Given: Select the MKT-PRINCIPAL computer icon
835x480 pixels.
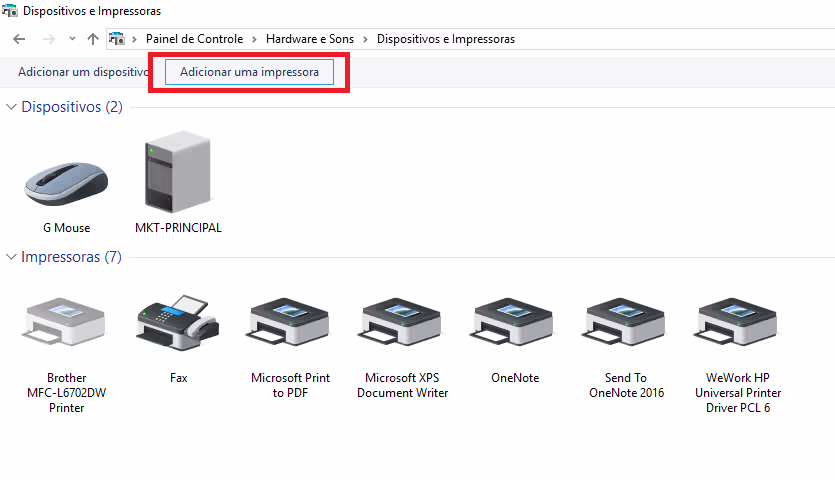Looking at the screenshot, I should click(x=178, y=172).
